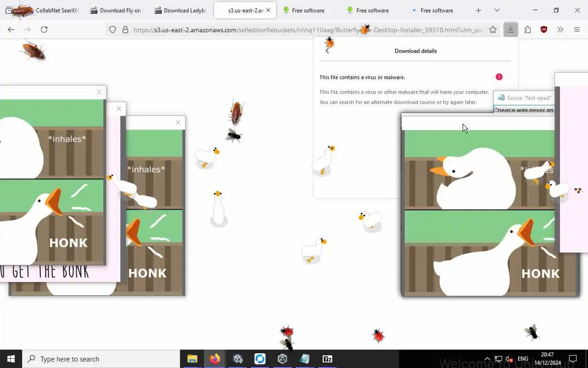Open Windows Start menu
588x368 pixels.
point(11,359)
